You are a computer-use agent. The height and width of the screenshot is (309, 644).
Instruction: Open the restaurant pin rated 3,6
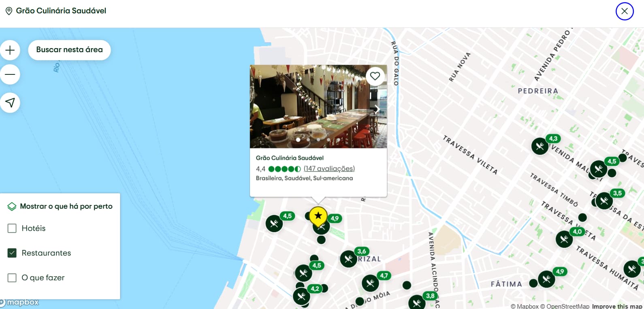point(348,259)
